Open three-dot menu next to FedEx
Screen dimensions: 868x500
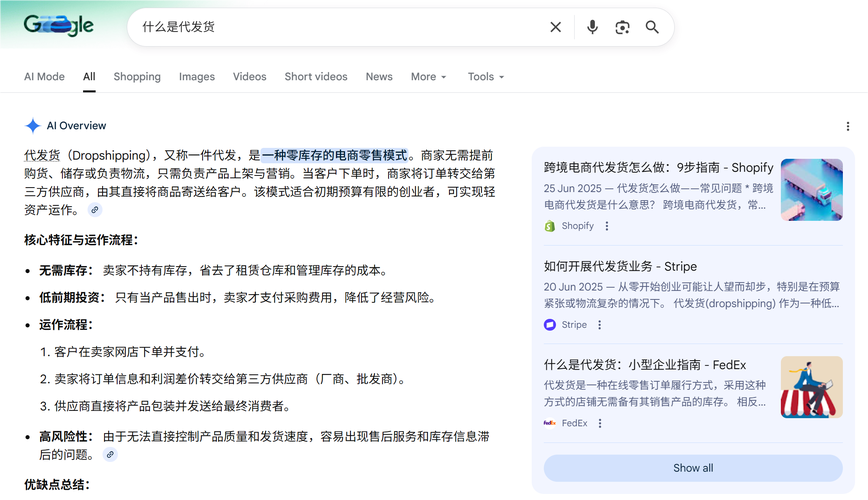[x=600, y=423]
